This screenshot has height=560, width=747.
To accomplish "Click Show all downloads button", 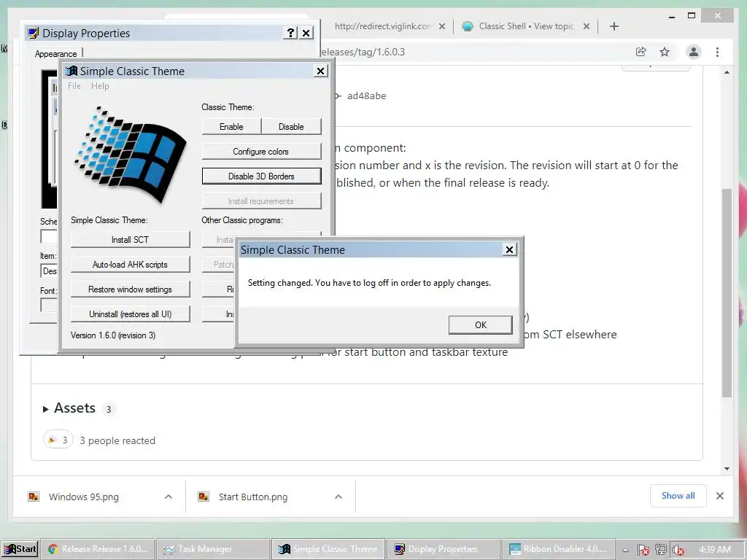I will [x=678, y=496].
